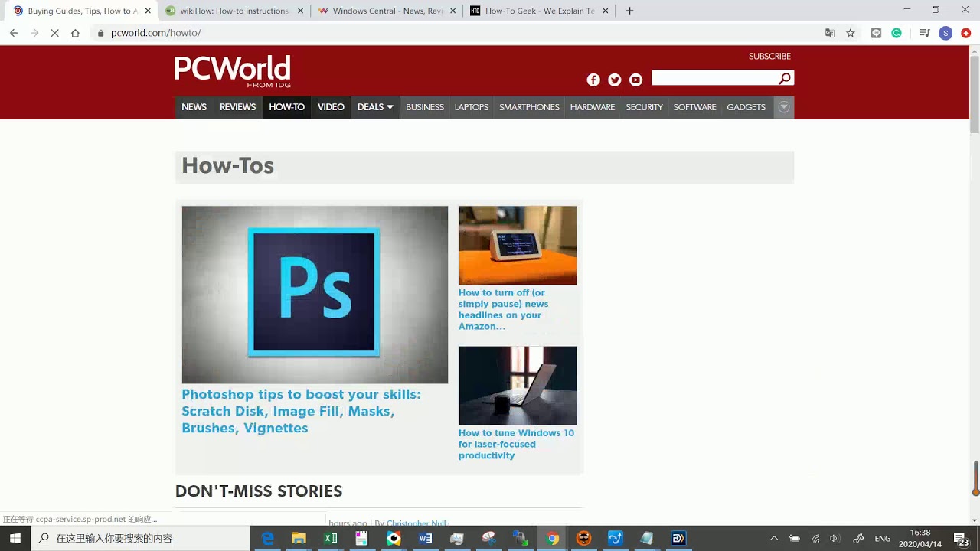Click the laptop by window thumbnail
980x551 pixels.
click(x=518, y=386)
